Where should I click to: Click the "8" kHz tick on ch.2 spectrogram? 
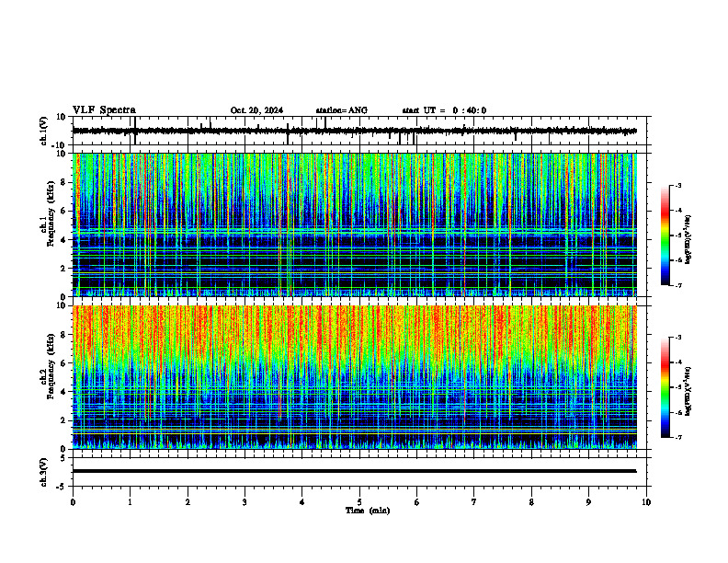point(63,335)
